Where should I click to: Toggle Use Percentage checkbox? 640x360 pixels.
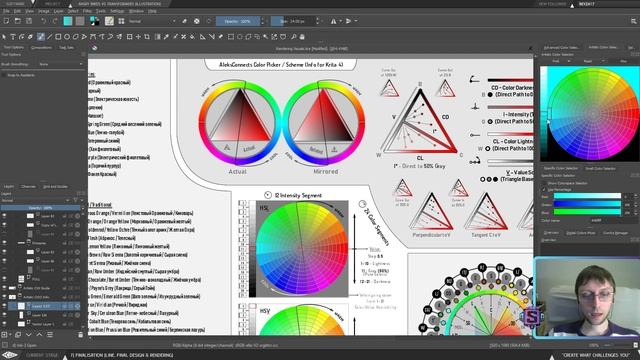[544, 189]
